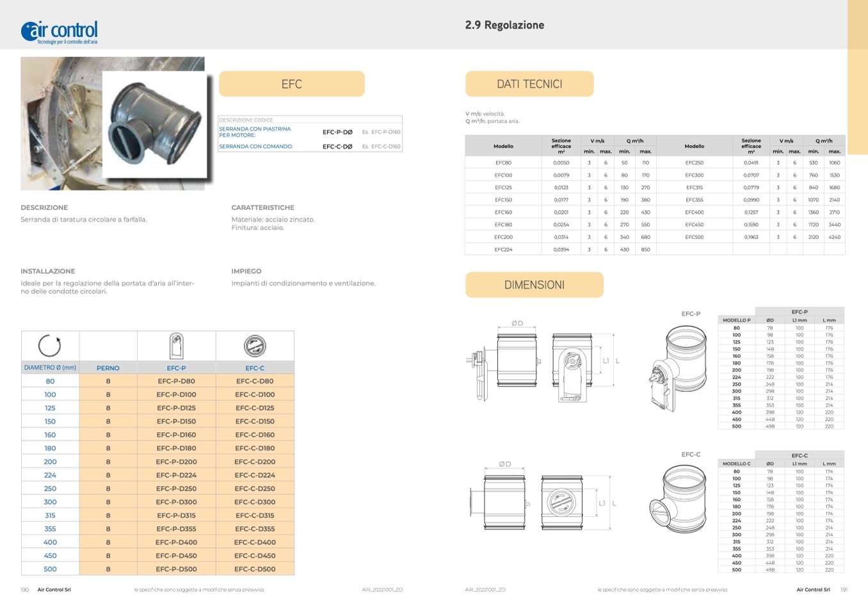Click the EFC250 model row
This screenshot has width=868, height=614.
pos(694,163)
